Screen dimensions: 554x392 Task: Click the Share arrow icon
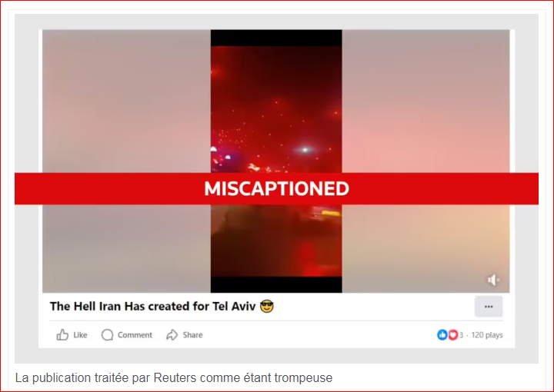[x=172, y=335]
